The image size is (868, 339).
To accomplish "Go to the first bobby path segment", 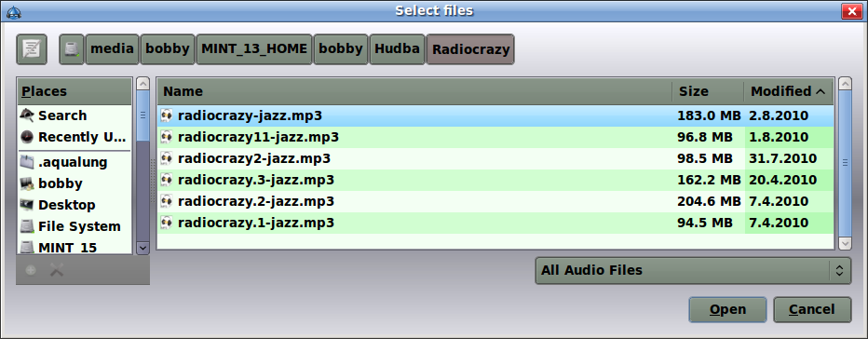I will (x=168, y=48).
